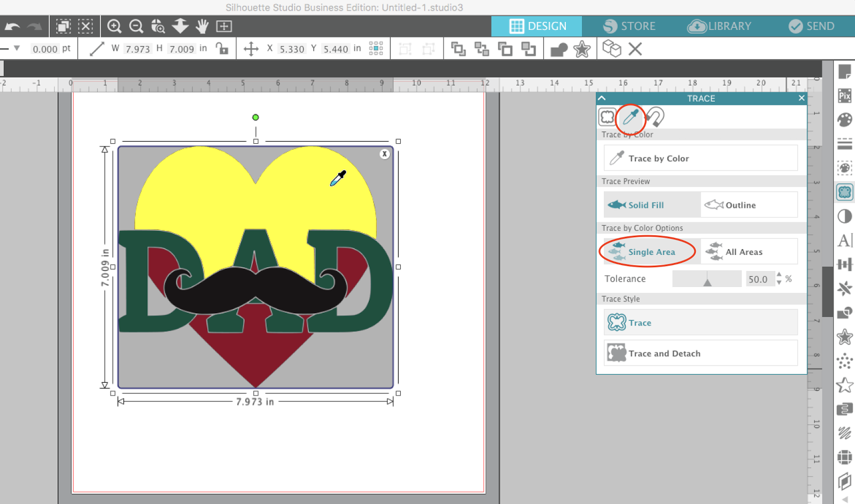The image size is (855, 504).
Task: Increase Tolerance with the up stepper
Action: coord(779,275)
